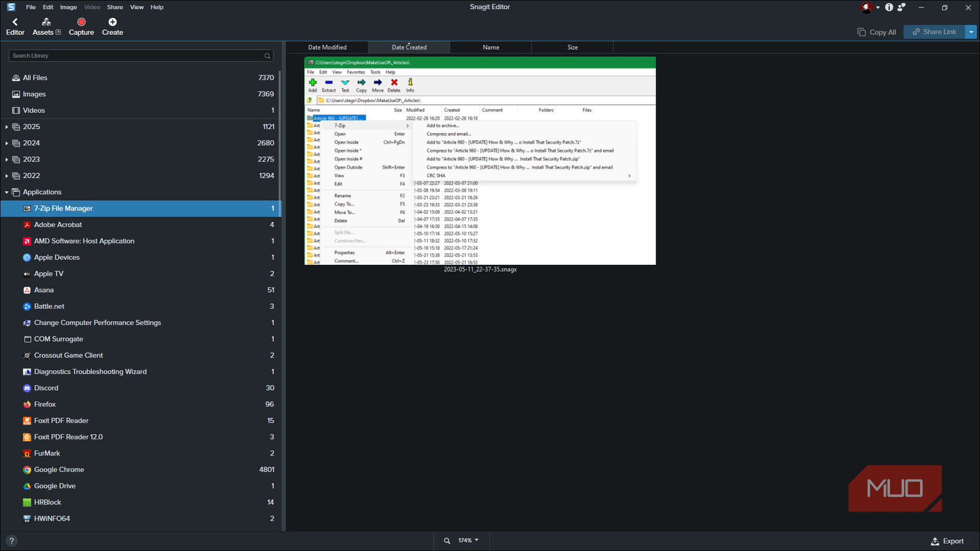
Task: Go back to the Editor view
Action: pyautogui.click(x=15, y=26)
